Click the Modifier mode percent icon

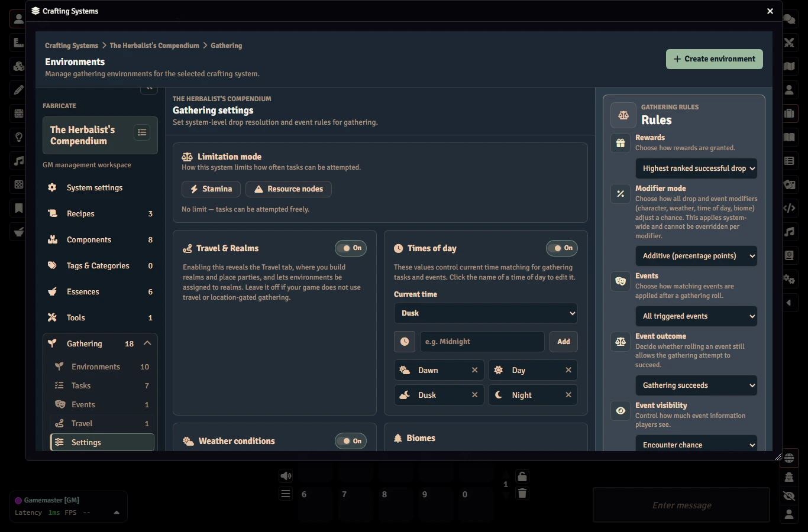click(x=620, y=193)
